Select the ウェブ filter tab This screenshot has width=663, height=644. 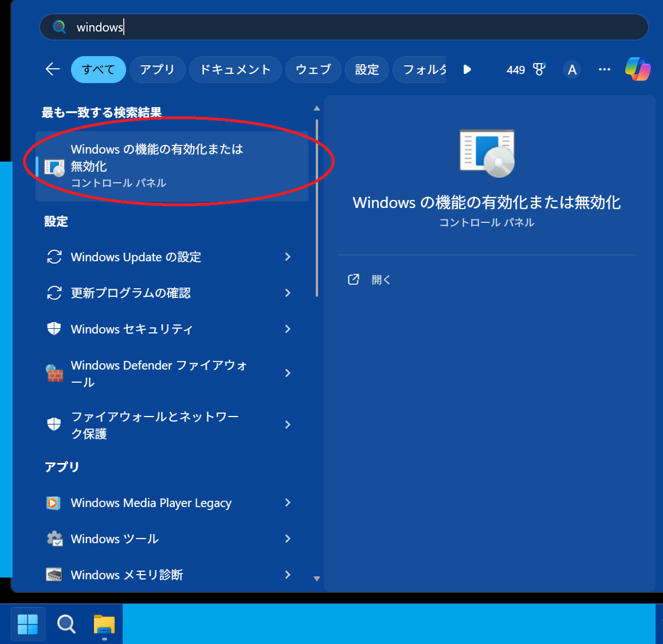coord(313,69)
